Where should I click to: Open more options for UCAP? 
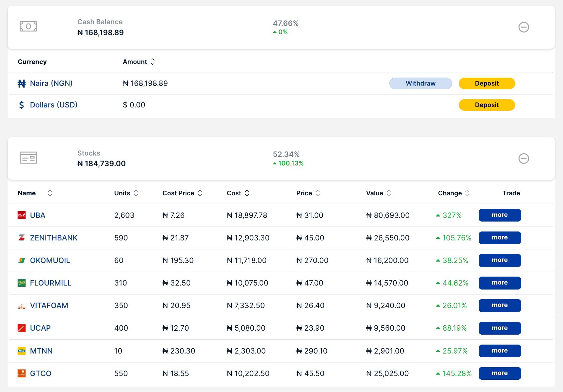[x=500, y=328]
